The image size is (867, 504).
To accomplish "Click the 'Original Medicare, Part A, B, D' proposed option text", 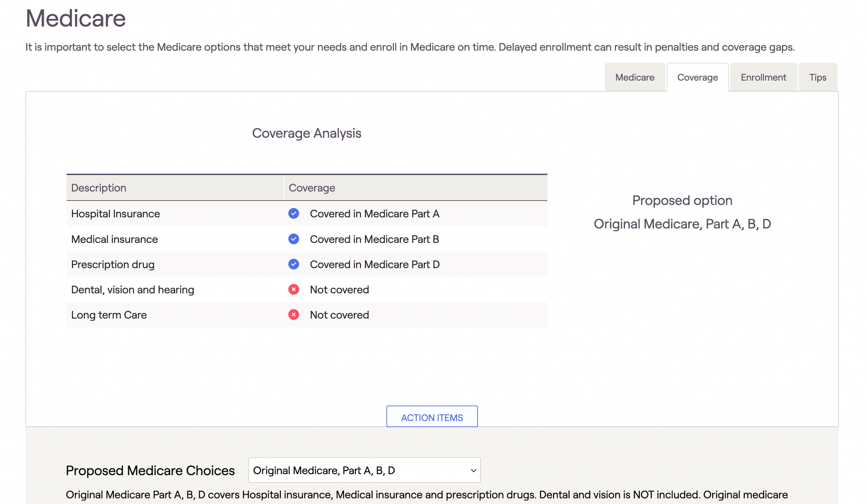I will coord(682,224).
